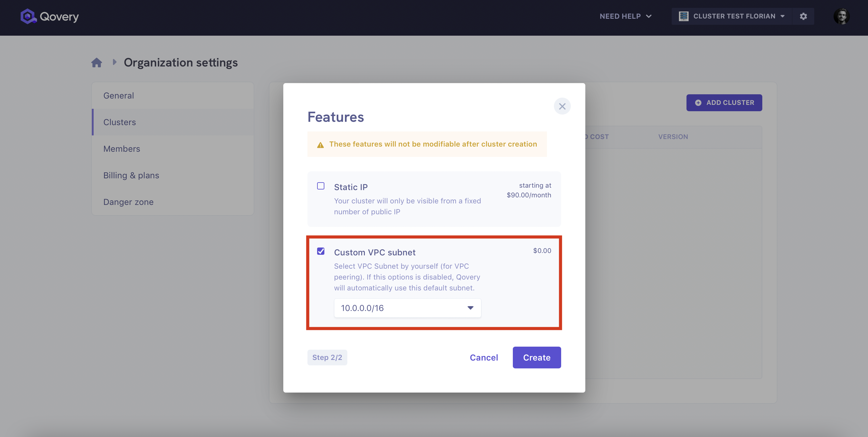Enable the Static IP checkbox
This screenshot has width=868, height=437.
coord(321,186)
